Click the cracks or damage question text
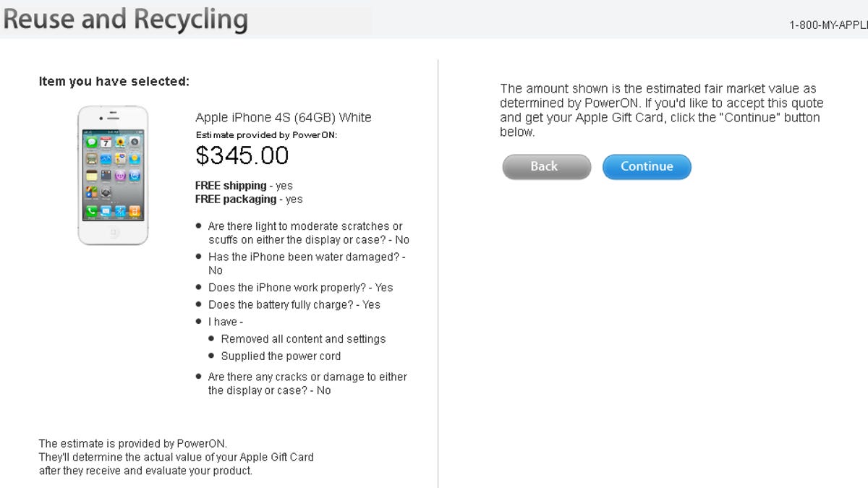Viewport: 868px width, 488px height. [x=307, y=383]
